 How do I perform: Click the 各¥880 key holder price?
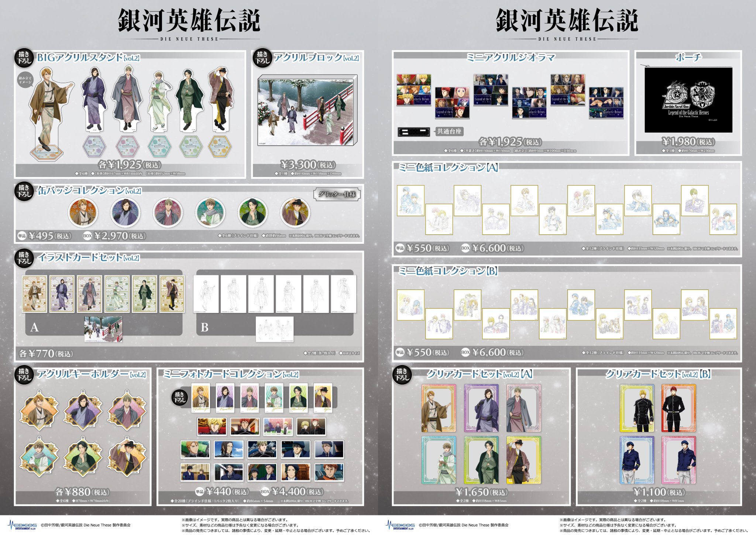click(x=82, y=492)
